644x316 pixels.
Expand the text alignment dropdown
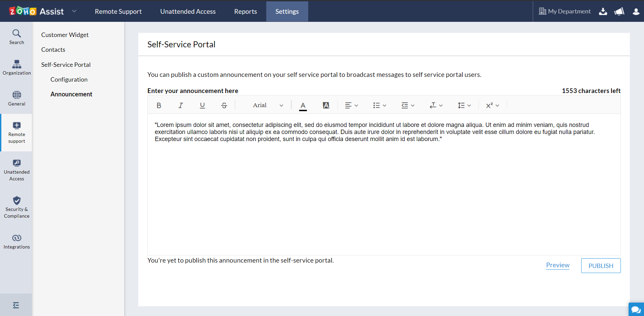(x=352, y=105)
